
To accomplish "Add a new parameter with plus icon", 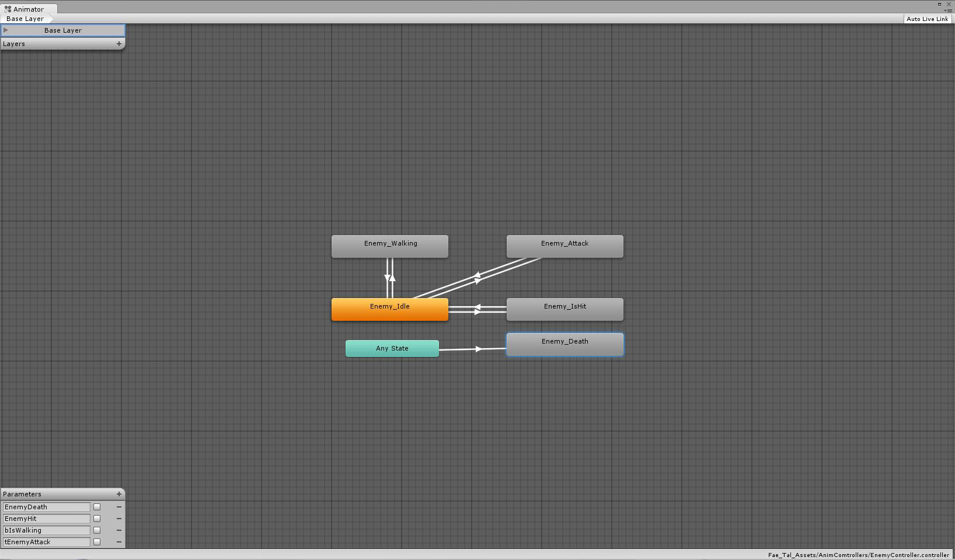I will tap(119, 494).
